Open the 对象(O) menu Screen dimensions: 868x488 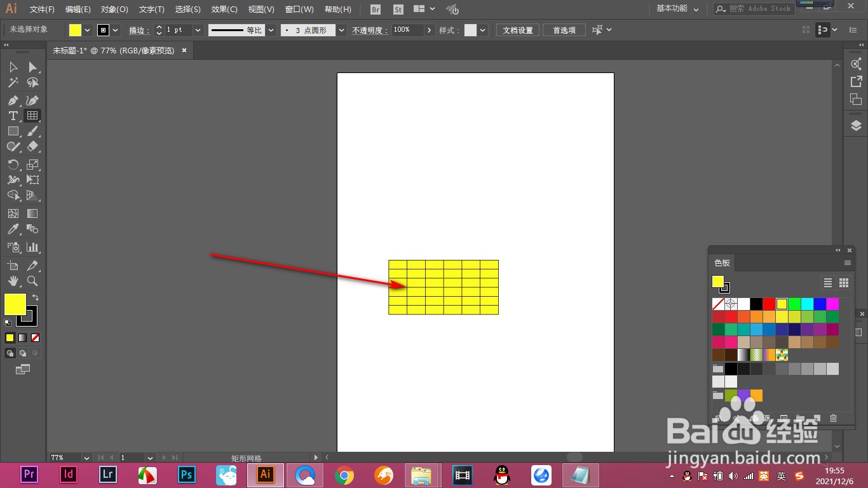[x=114, y=10]
